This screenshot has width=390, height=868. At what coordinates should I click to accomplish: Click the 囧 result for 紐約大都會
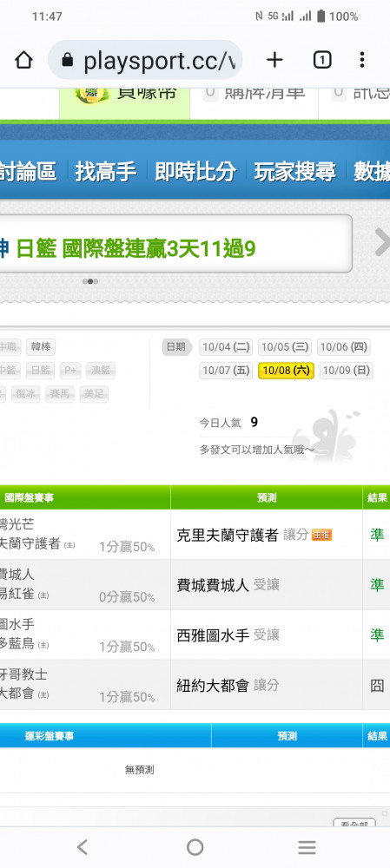[x=377, y=686]
